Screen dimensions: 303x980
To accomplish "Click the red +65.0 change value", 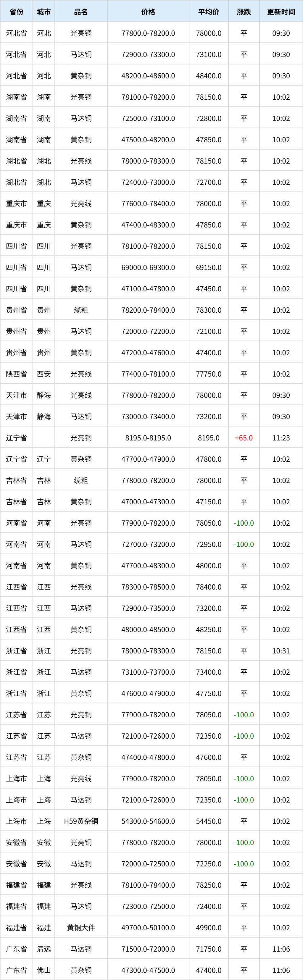I will click(x=244, y=438).
